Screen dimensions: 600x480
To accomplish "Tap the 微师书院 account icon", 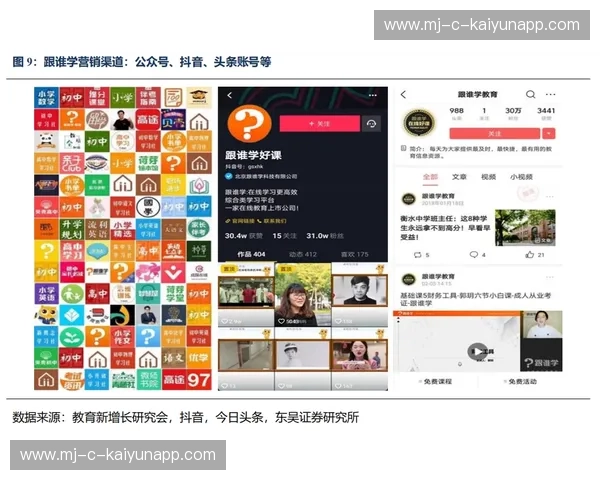I will [x=148, y=379].
